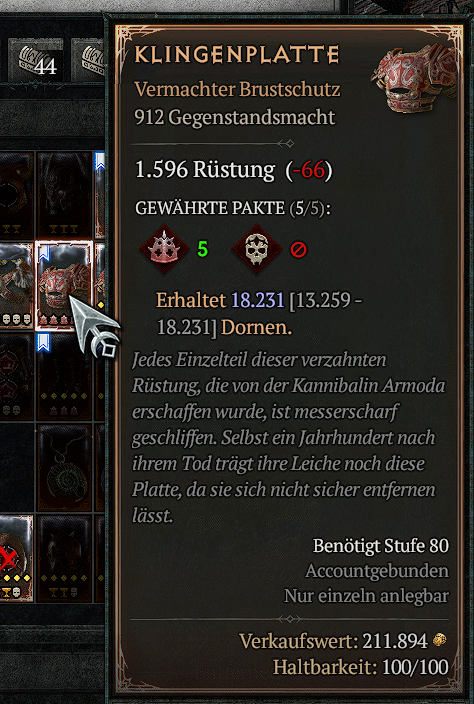Image resolution: width=474 pixels, height=704 pixels.
Task: Select the dark item below the amulet slot
Action: (65, 559)
